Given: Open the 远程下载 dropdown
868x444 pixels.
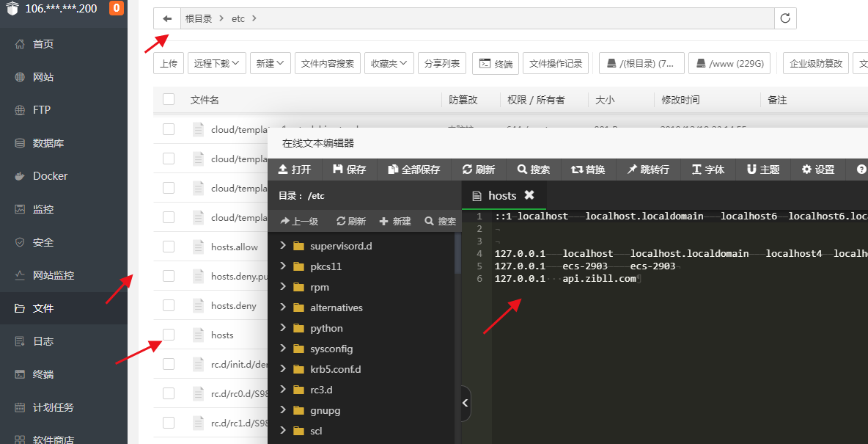Looking at the screenshot, I should pyautogui.click(x=216, y=64).
